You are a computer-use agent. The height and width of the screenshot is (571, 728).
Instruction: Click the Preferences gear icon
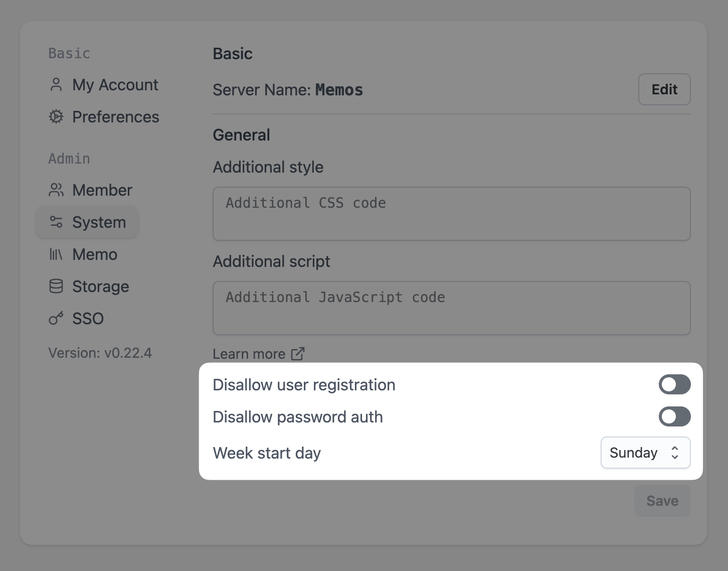point(56,117)
